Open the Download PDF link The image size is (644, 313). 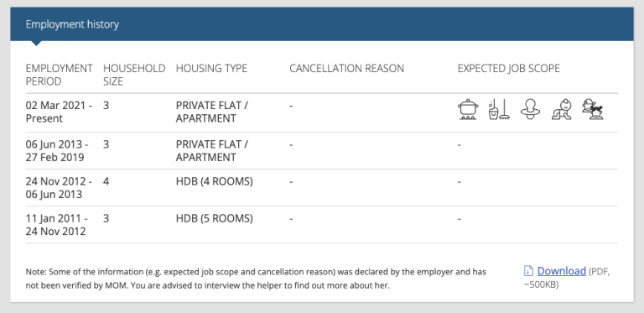click(561, 271)
